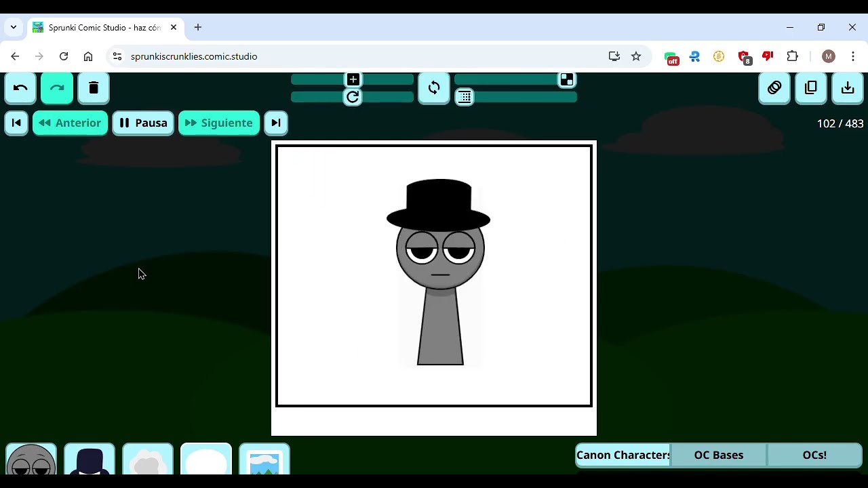
Task: Adjust the grid dots slider handle
Action: (465, 97)
